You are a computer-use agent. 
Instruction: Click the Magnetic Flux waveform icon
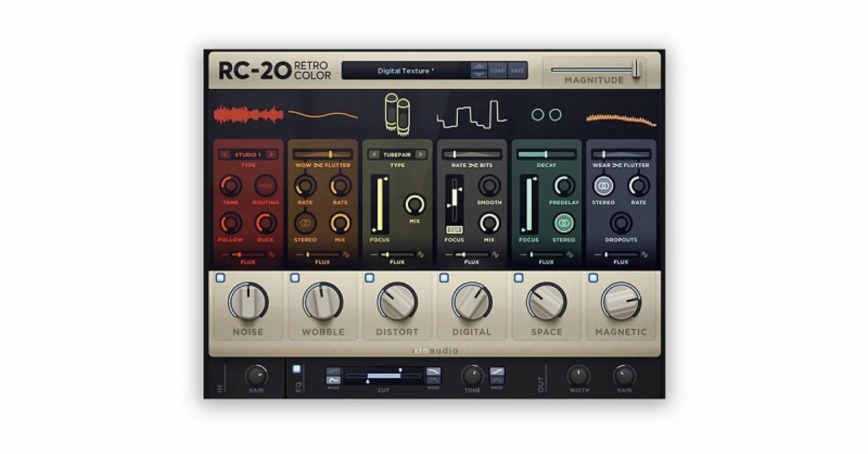tap(645, 255)
